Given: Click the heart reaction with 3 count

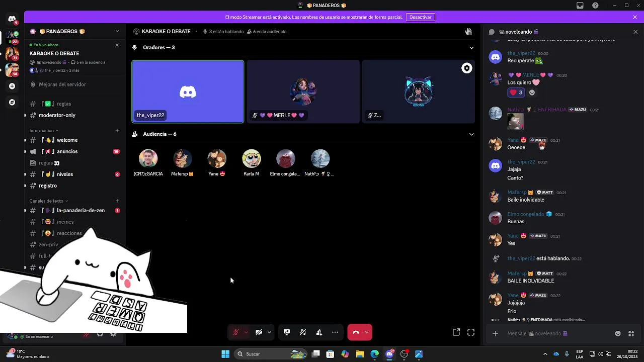Looking at the screenshot, I should click(x=516, y=93).
